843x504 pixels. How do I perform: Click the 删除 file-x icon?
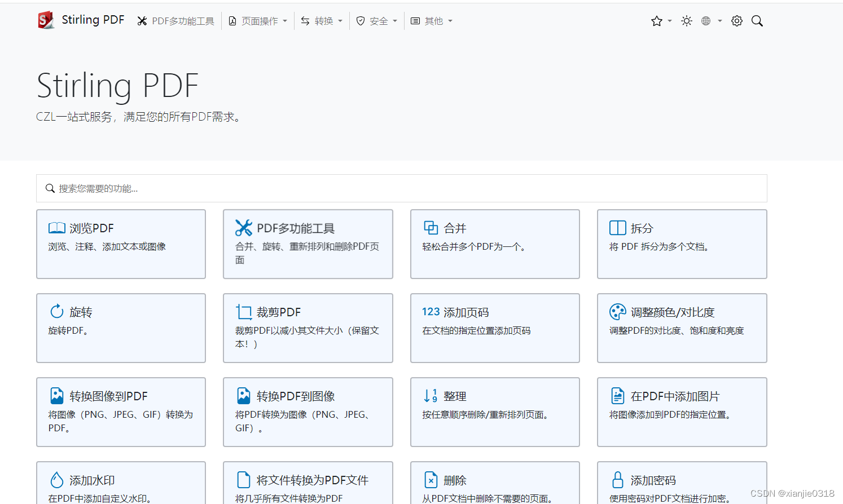(431, 480)
